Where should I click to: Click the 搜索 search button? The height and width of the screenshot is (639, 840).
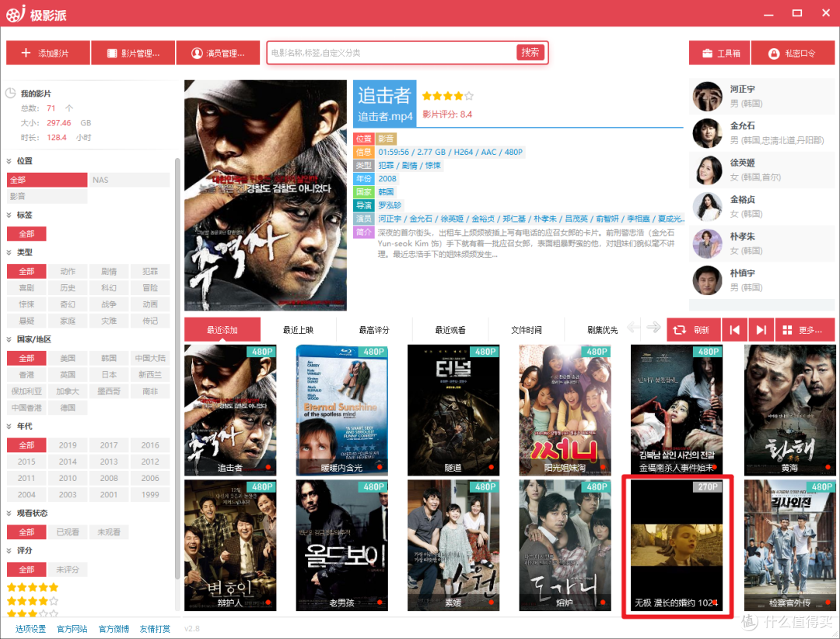530,52
